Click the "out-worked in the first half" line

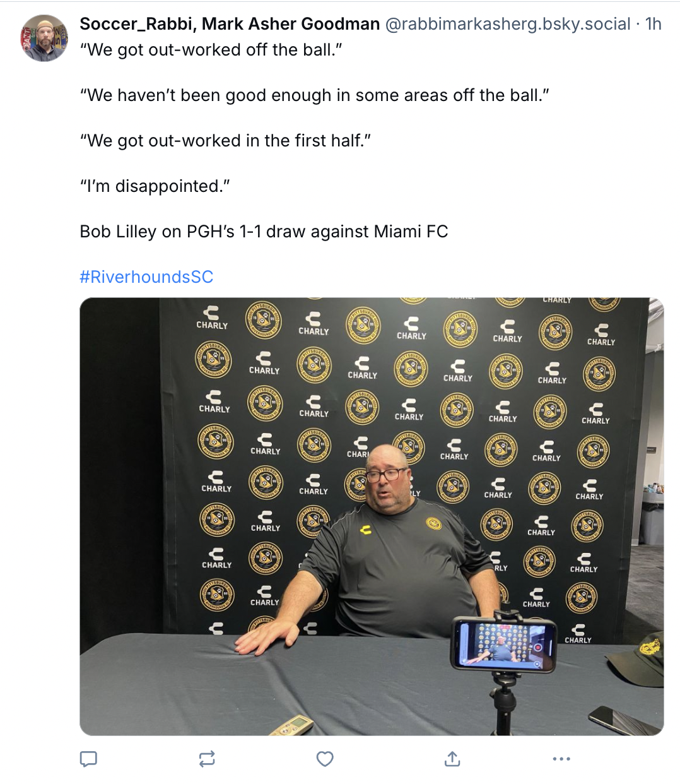225,141
